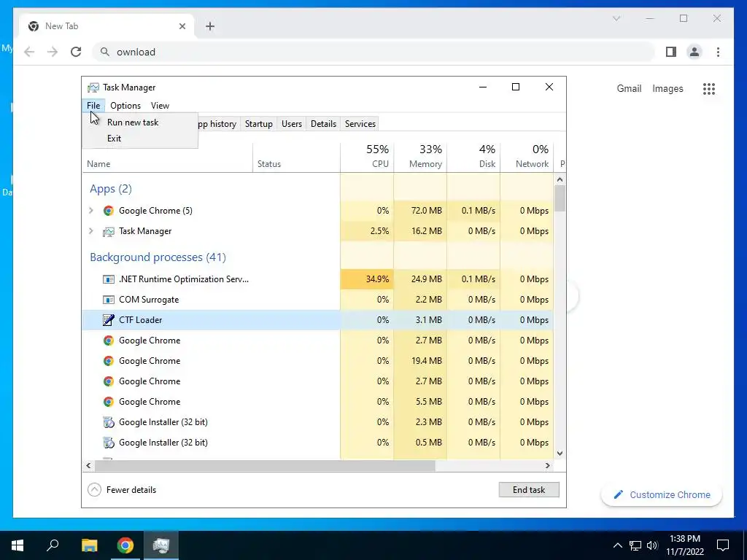This screenshot has width=747, height=560.
Task: Switch to the Details tab
Action: [x=323, y=124]
